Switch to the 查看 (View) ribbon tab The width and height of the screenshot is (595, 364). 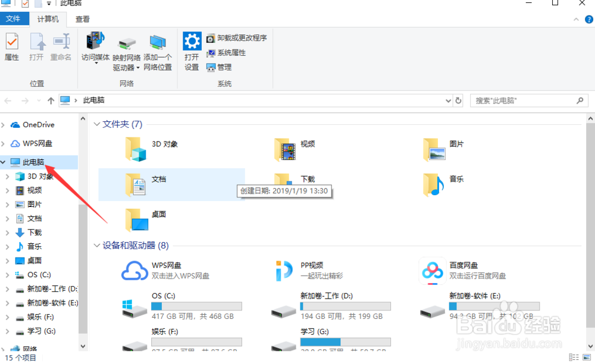pyautogui.click(x=83, y=19)
